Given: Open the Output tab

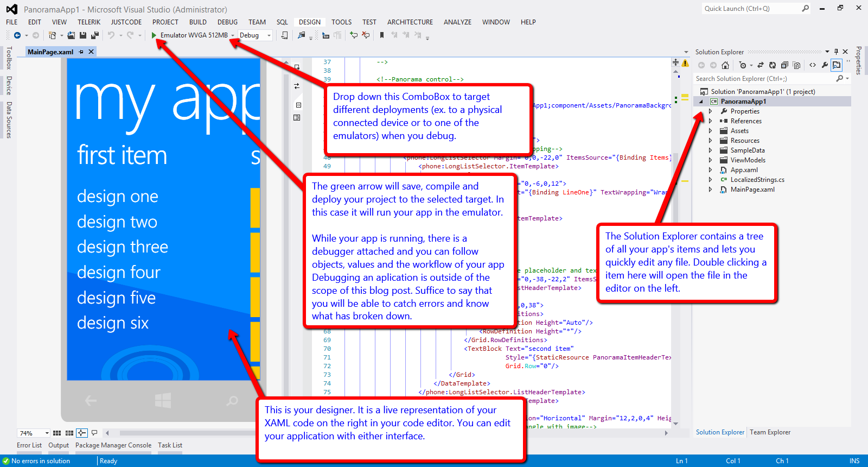Looking at the screenshot, I should pos(59,445).
